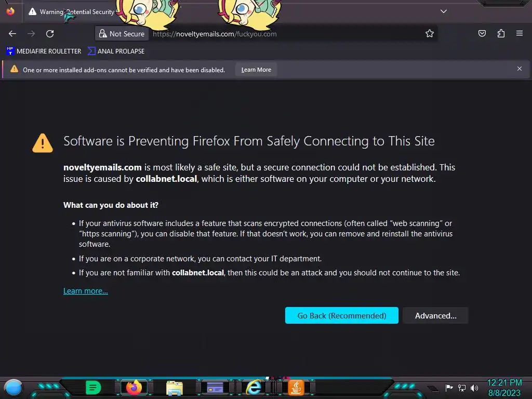Click the forward navigation arrow
Viewport: 532px width, 399px height.
(x=31, y=34)
